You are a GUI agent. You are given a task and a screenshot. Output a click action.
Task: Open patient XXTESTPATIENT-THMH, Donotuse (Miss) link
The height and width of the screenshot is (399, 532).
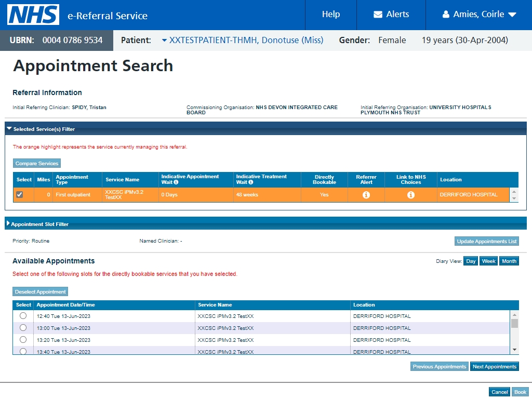tap(246, 40)
